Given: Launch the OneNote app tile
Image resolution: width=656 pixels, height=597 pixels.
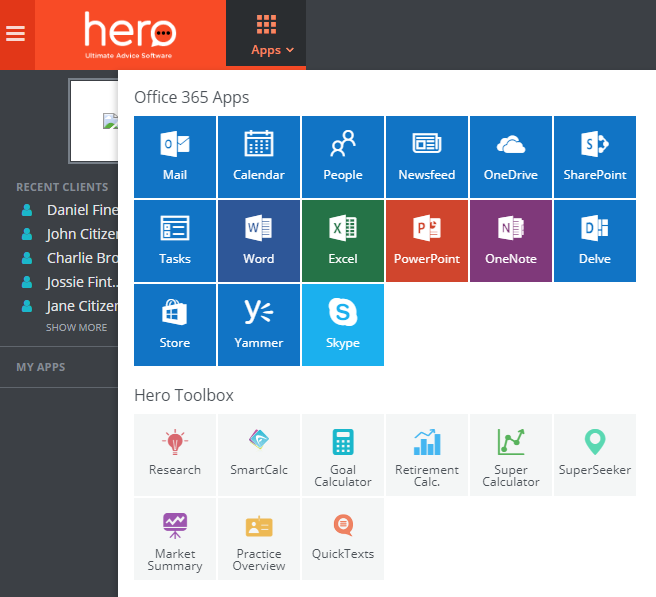Looking at the screenshot, I should (x=511, y=241).
